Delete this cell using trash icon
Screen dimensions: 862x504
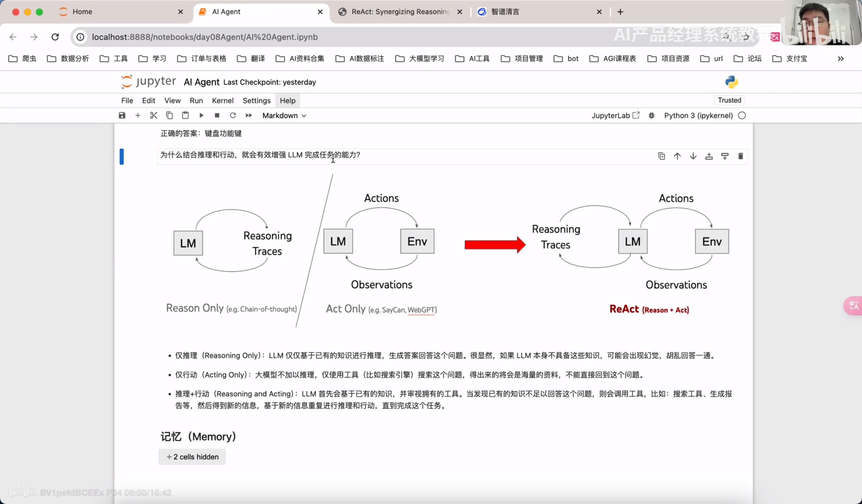pyautogui.click(x=740, y=156)
